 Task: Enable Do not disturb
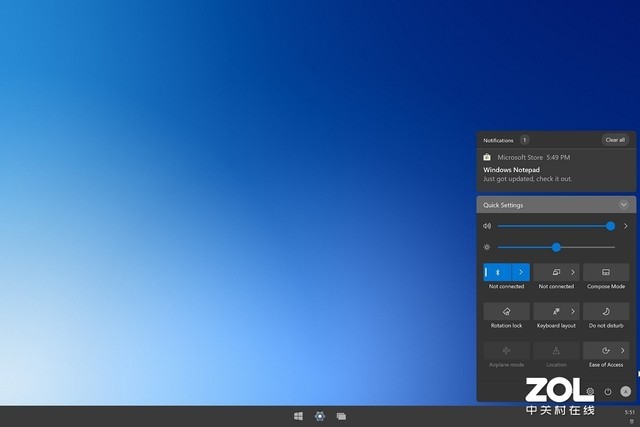click(x=606, y=311)
